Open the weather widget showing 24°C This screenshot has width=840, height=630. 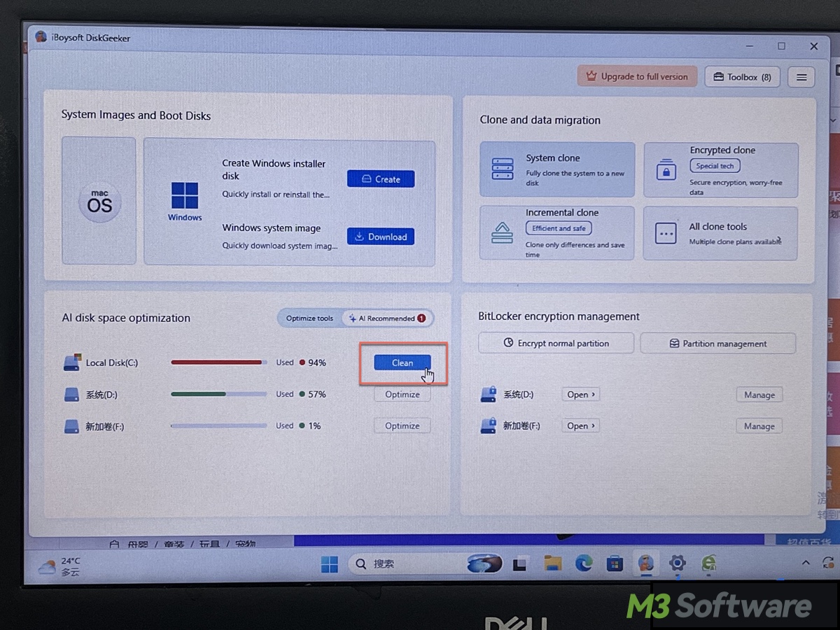pos(60,566)
